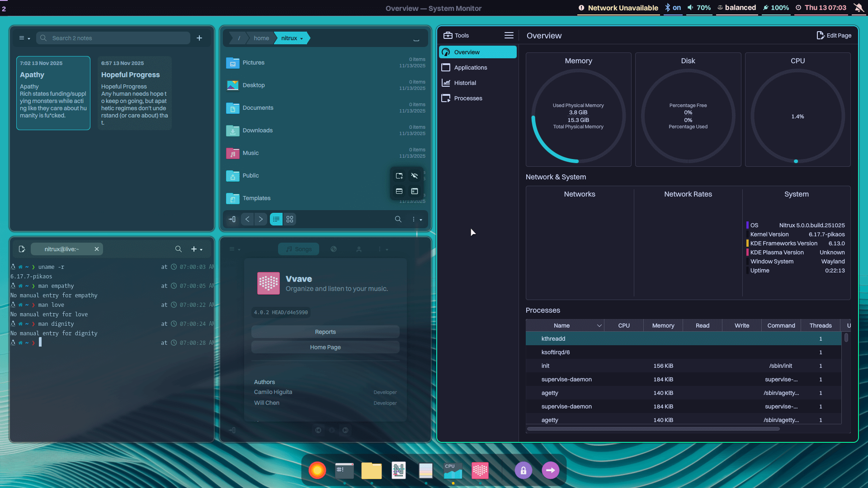This screenshot has width=868, height=488.
Task: Launch Vvave from the dock
Action: click(480, 470)
